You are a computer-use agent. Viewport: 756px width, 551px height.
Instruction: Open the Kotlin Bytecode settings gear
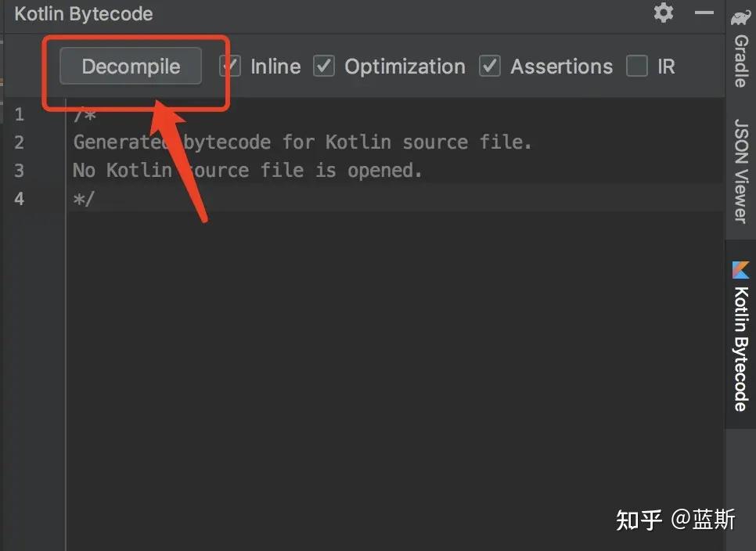(663, 13)
